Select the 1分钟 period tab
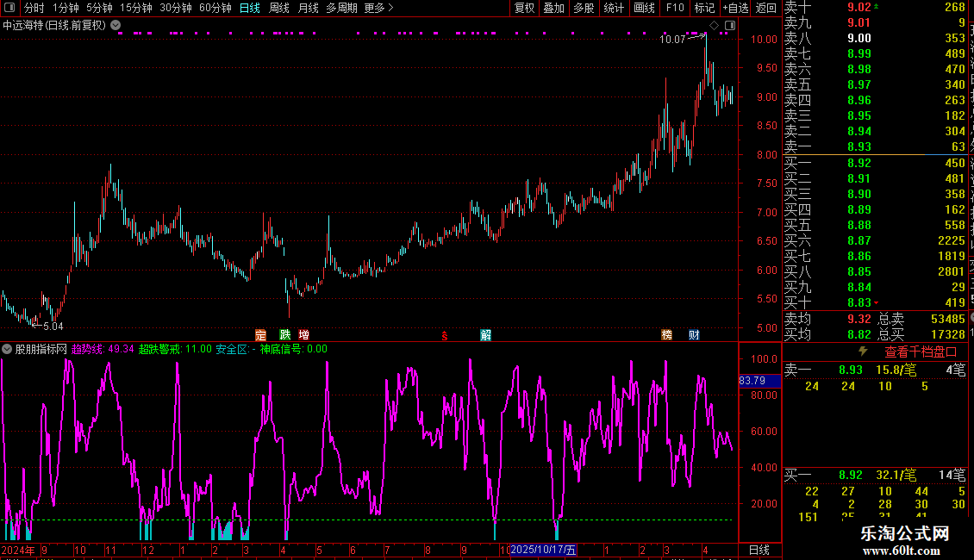The image size is (974, 560). click(66, 8)
